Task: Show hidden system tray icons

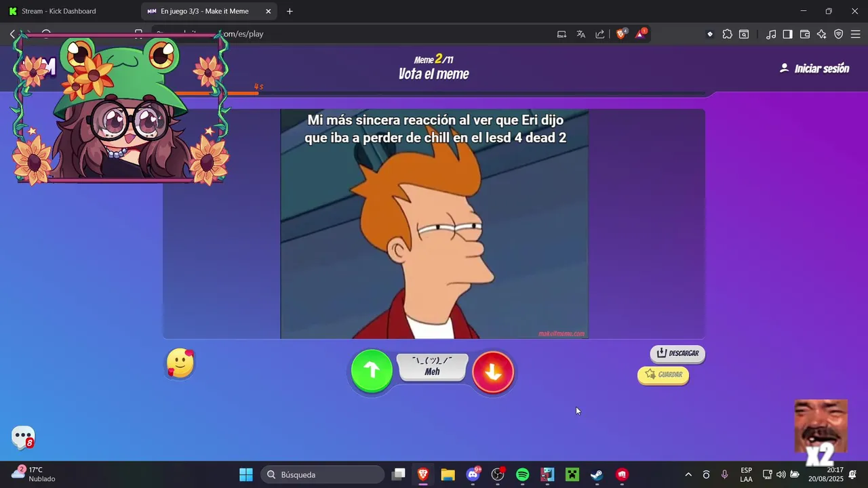Action: coord(688,474)
